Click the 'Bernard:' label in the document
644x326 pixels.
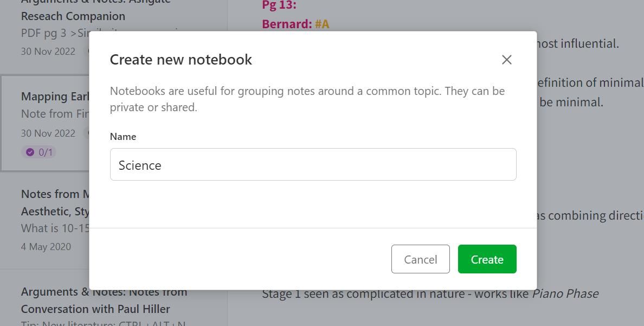tap(286, 24)
